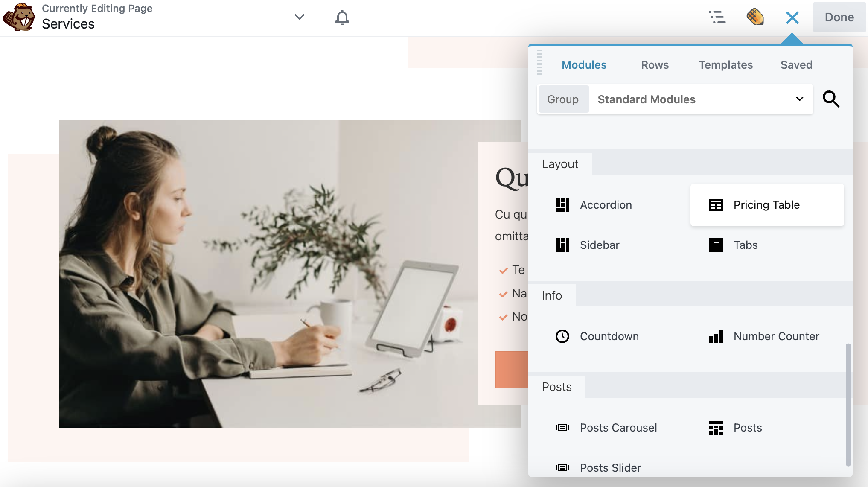Click the notification bell icon
The width and height of the screenshot is (868, 487).
[x=342, y=17]
